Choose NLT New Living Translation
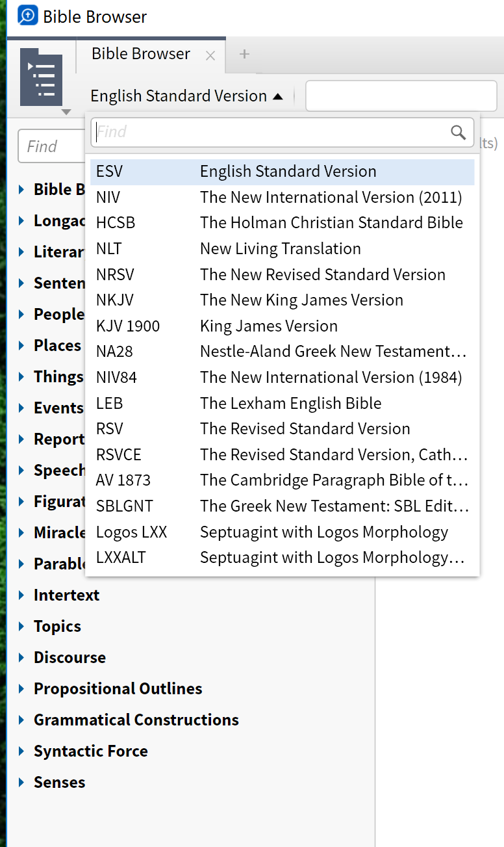The image size is (504, 847). [x=283, y=249]
